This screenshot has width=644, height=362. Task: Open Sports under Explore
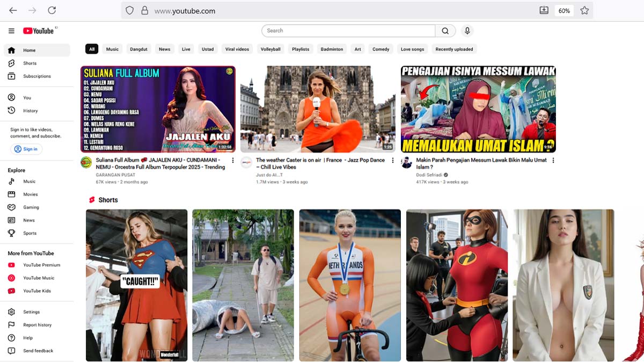[x=37, y=233]
